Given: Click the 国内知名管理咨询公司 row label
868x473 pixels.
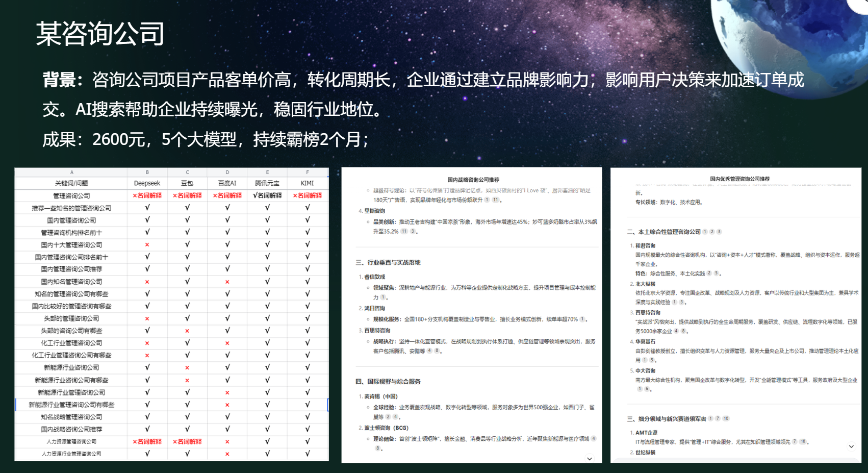Looking at the screenshot, I should coord(71,282).
